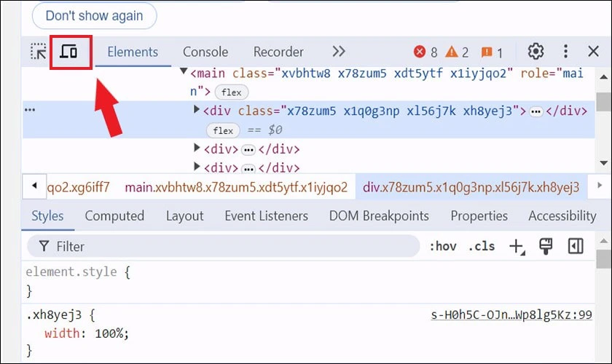Activate the inspect element picker icon
Image resolution: width=612 pixels, height=364 pixels.
pyautogui.click(x=38, y=52)
